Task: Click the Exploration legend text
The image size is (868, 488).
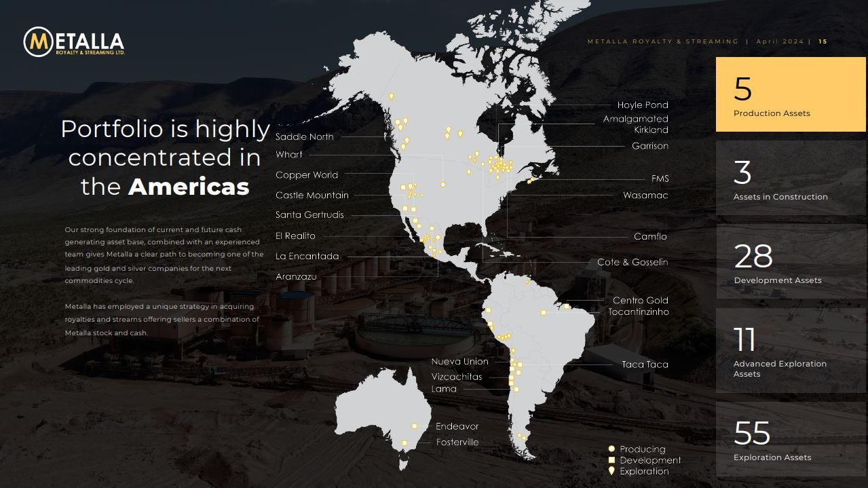Action: click(644, 471)
